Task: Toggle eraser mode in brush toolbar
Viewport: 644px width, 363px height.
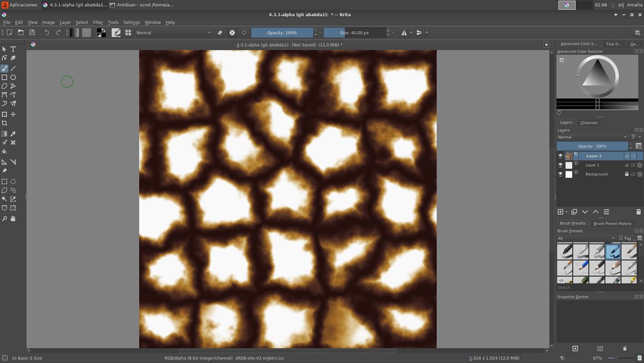Action: [x=220, y=33]
